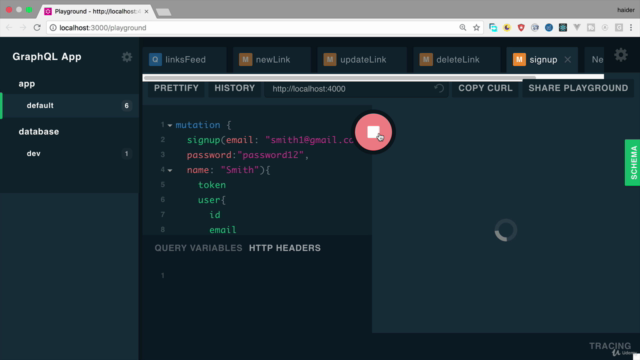Switch to the linksFeed query tab
Image resolution: width=640 pixels, height=360 pixels.
pos(184,60)
